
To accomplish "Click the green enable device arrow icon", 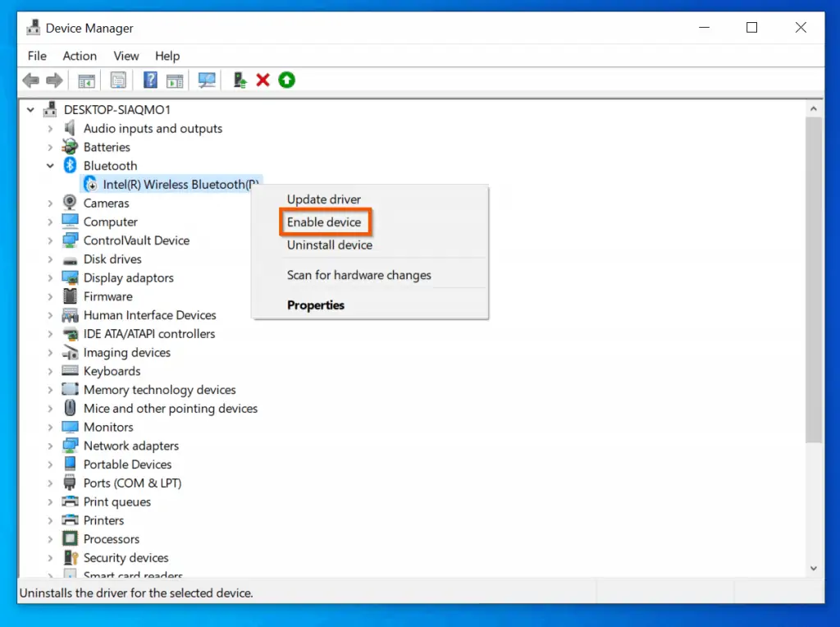I will (x=286, y=80).
